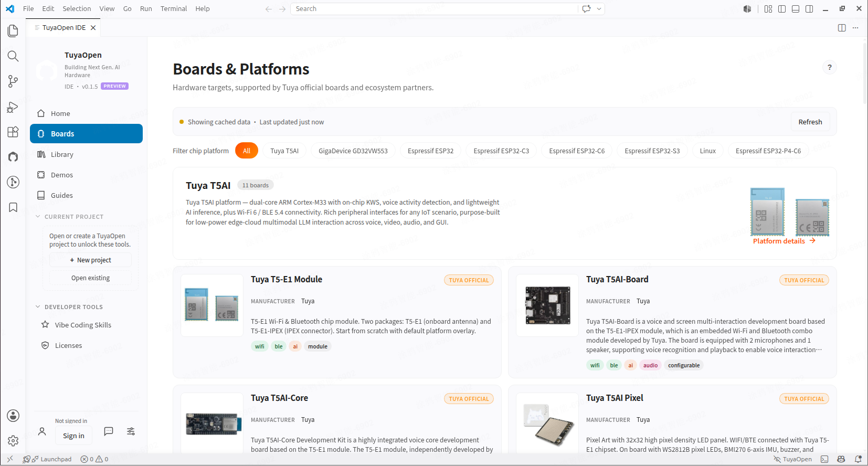
Task: Click the Sign in button
Action: point(73,436)
